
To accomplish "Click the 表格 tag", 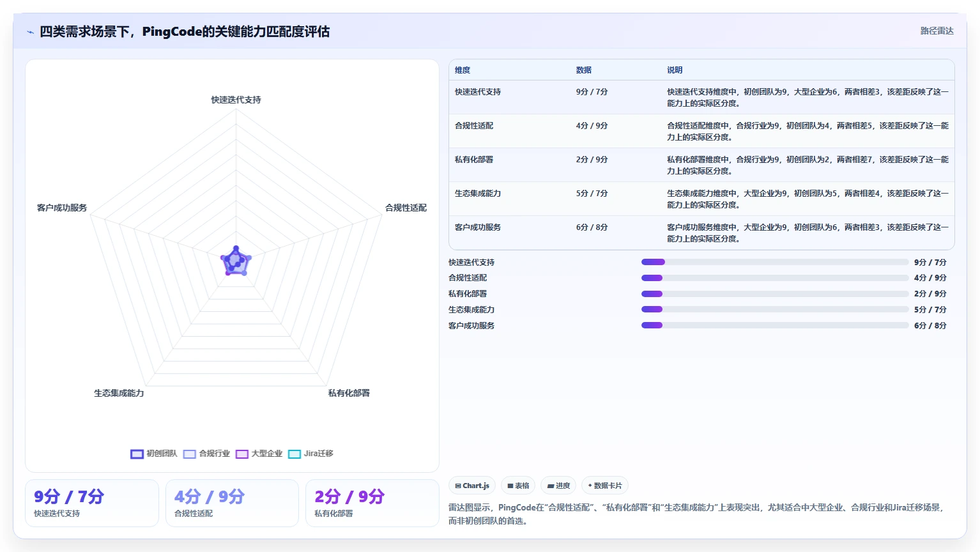I will 518,486.
